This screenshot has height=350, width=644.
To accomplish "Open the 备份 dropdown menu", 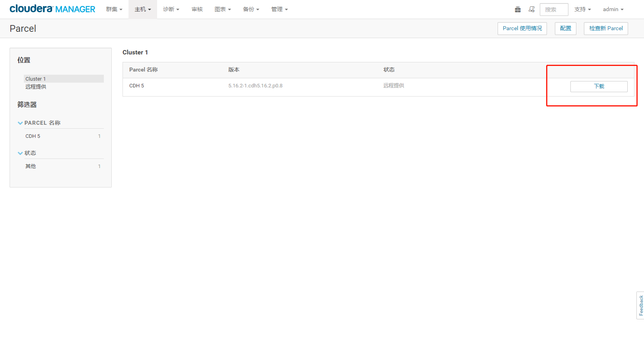I will tap(251, 9).
